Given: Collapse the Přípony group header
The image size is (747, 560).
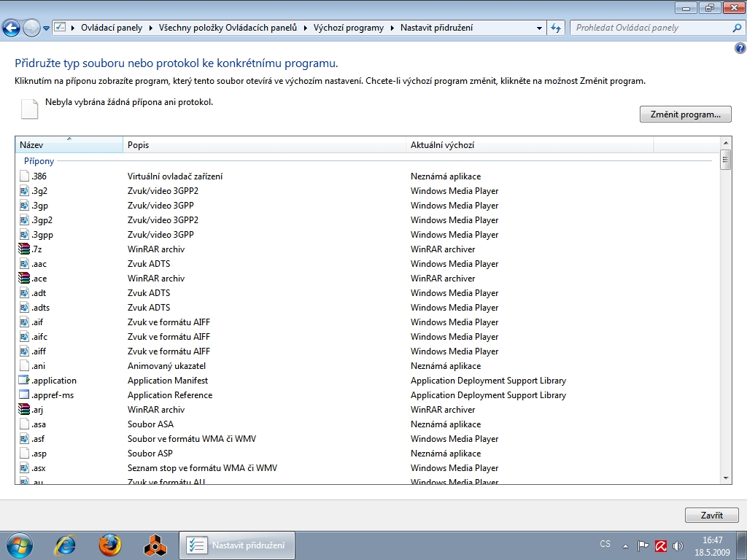Looking at the screenshot, I should pos(39,161).
